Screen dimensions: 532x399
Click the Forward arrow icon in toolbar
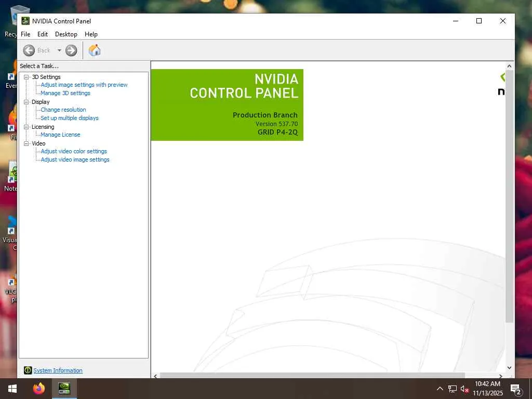pos(71,50)
